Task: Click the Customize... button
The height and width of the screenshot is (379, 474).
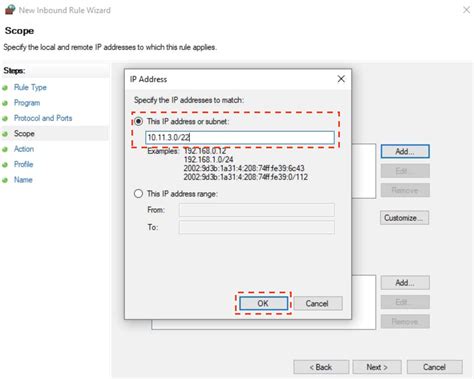Action: tap(404, 218)
